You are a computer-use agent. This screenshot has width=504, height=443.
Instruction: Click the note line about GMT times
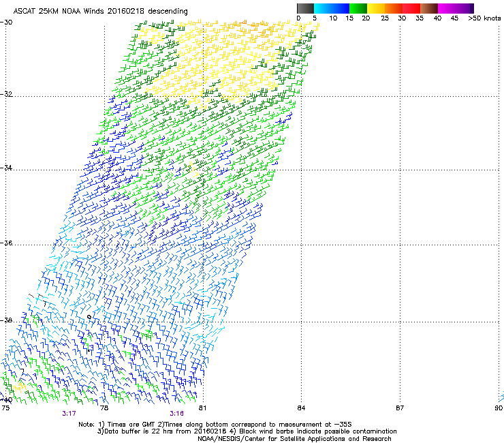pos(215,425)
